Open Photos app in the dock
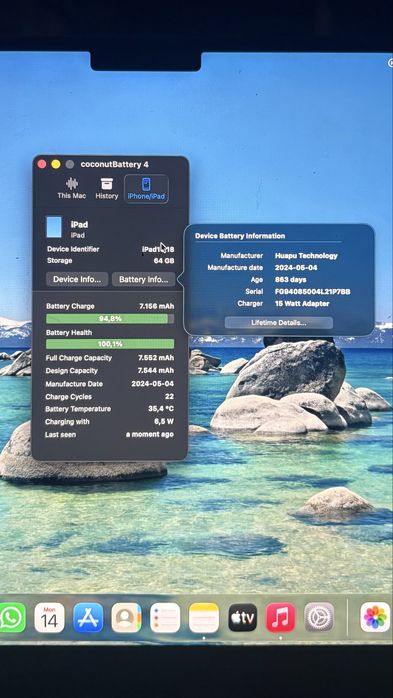 (x=375, y=617)
